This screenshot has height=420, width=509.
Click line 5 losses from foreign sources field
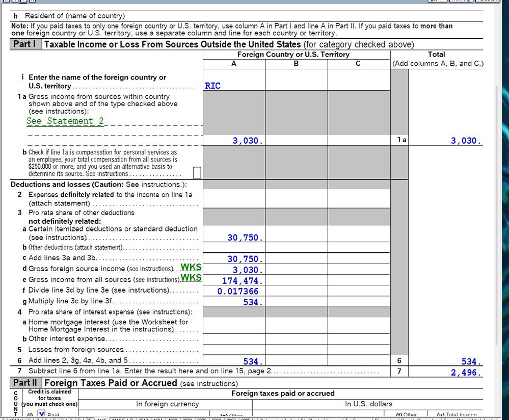click(x=233, y=350)
